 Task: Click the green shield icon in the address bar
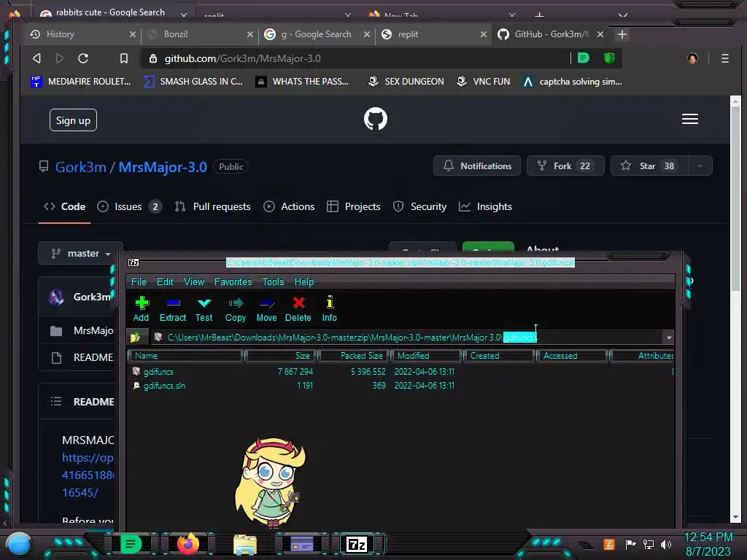(609, 58)
